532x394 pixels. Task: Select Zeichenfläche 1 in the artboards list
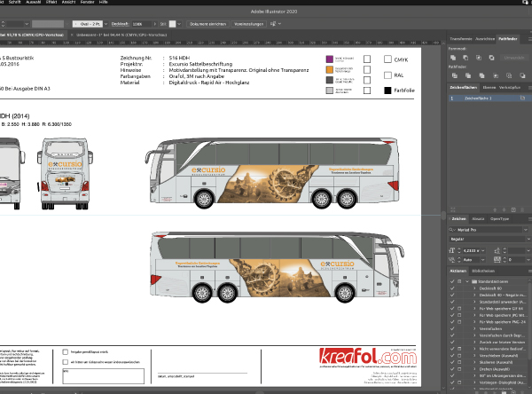(x=483, y=98)
